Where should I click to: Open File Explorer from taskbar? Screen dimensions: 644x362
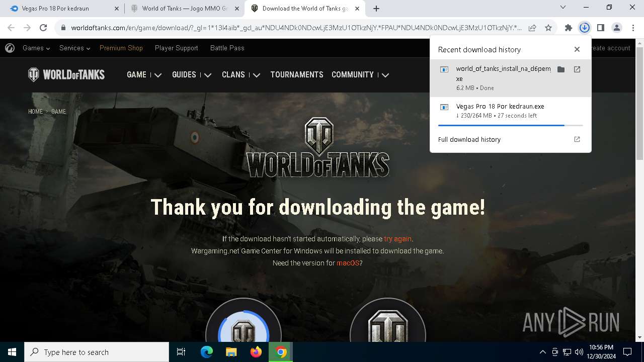(x=231, y=352)
